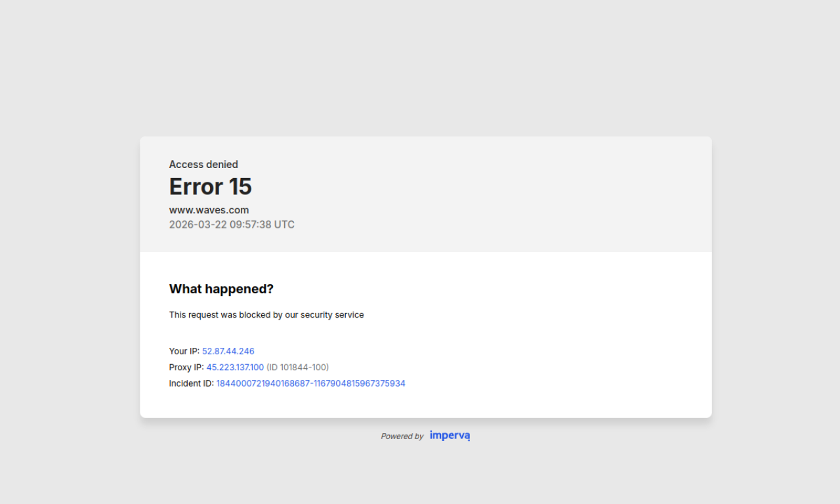The image size is (840, 504).
Task: Click the Error 15 heading
Action: pos(211,186)
